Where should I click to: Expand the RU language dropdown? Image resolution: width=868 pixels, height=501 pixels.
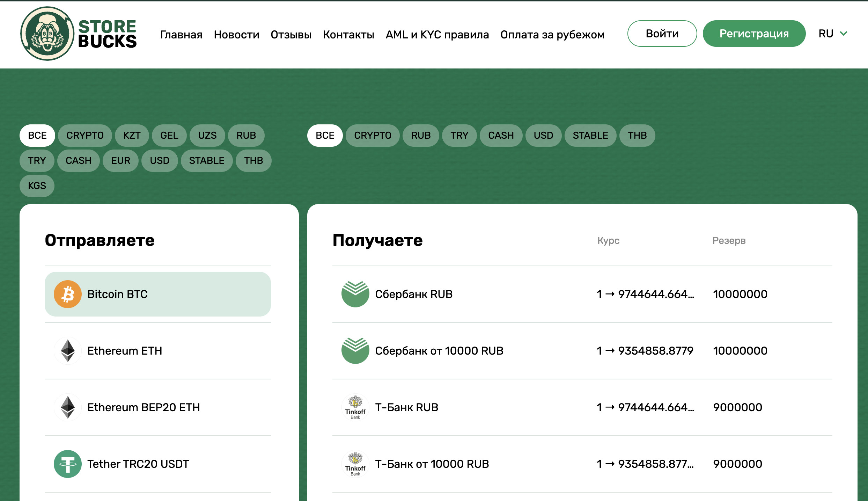[x=826, y=34]
